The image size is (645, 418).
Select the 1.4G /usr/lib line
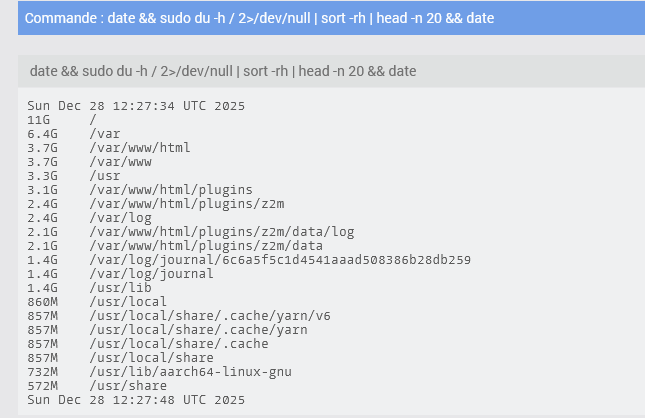coord(90,287)
